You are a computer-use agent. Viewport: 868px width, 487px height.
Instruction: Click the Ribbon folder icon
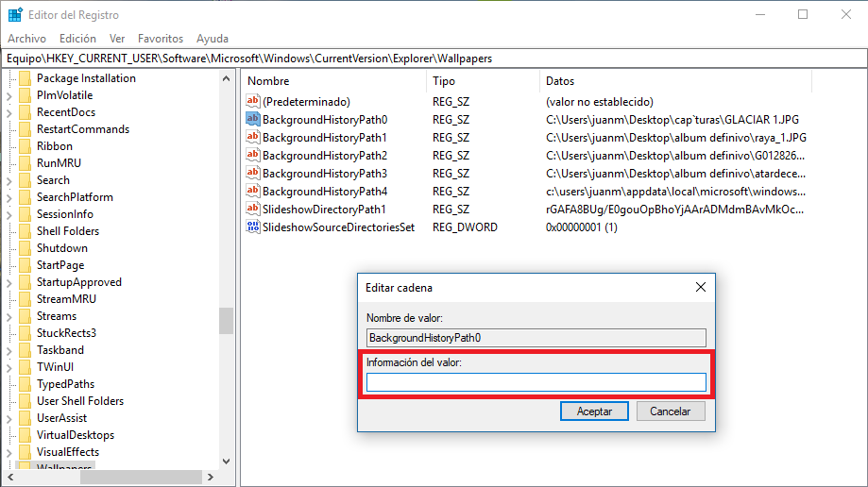click(25, 146)
